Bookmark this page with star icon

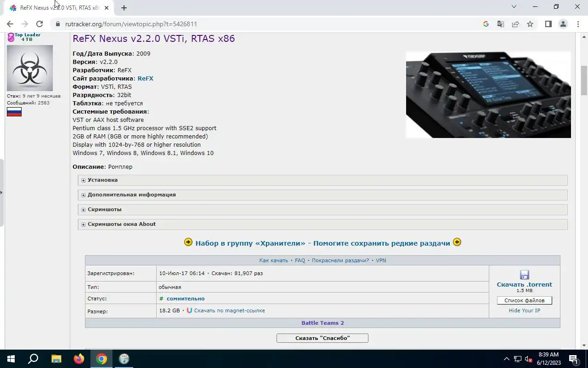tap(530, 24)
